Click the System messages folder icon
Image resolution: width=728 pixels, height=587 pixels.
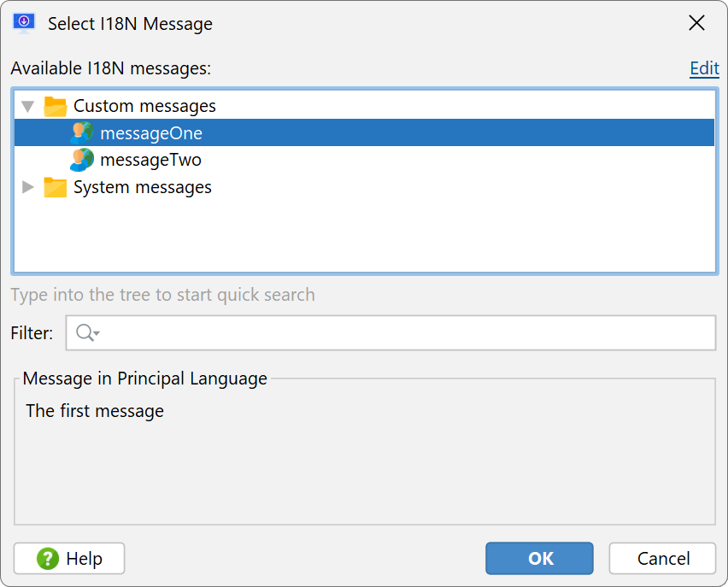pos(56,187)
